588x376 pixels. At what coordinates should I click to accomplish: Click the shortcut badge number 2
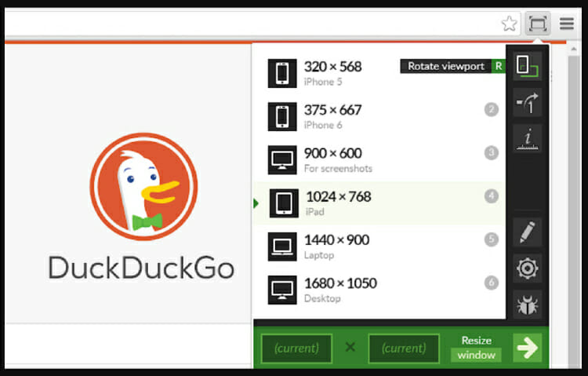492,110
